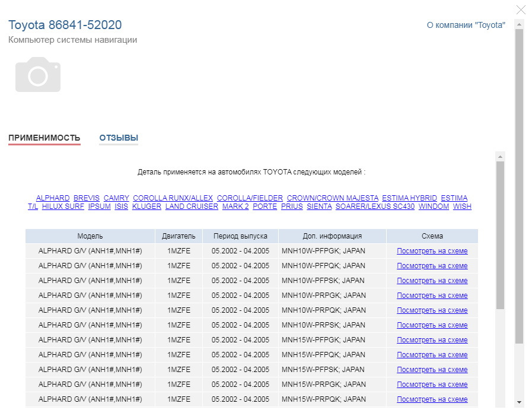View scheme for MNH15W-PRPQK row
Screen dimensions: 532x413
(432, 399)
